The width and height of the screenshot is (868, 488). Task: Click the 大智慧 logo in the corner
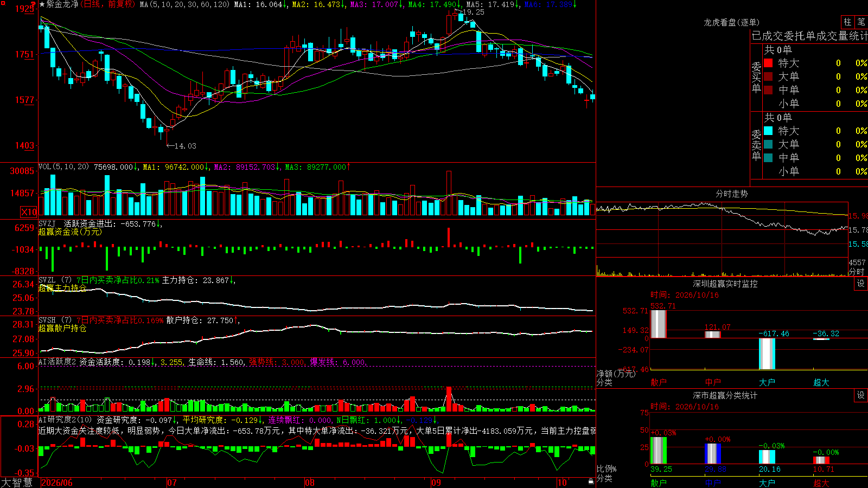click(x=17, y=483)
